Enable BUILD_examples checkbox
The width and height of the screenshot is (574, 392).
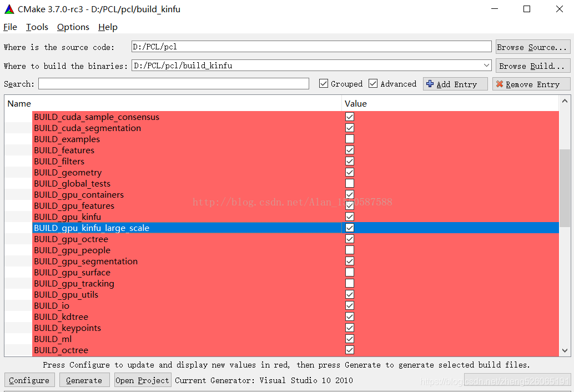(x=350, y=139)
